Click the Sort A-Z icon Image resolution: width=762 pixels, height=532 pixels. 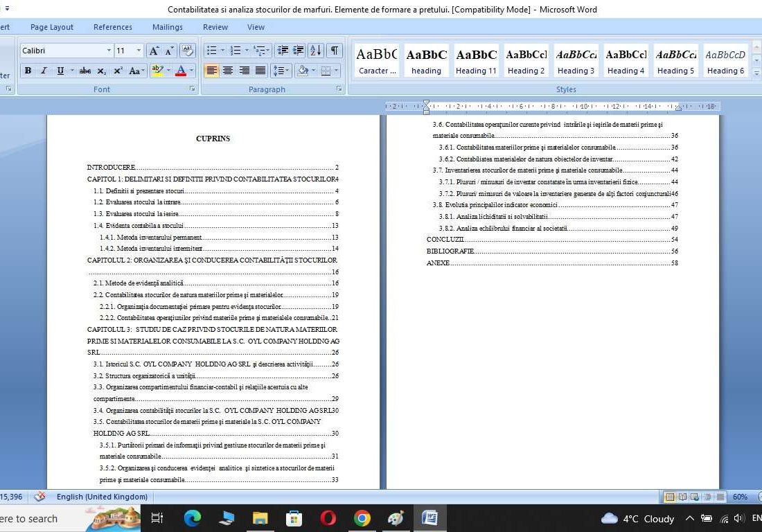point(315,51)
